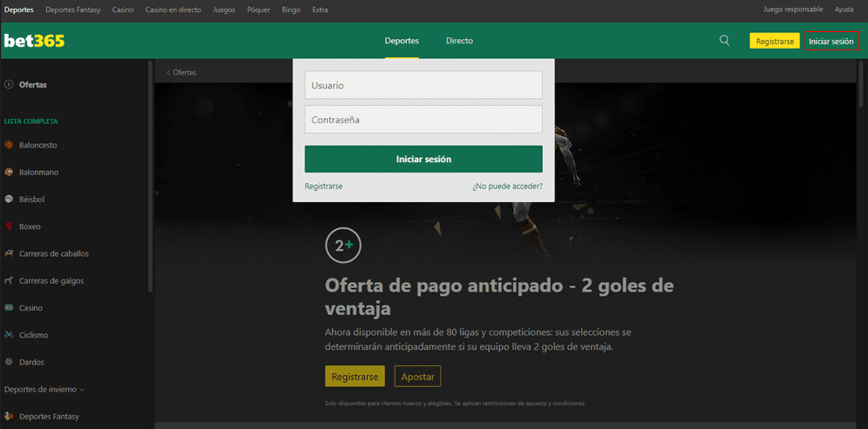The image size is (868, 429).
Task: Open Póquer in the top menu
Action: (258, 10)
